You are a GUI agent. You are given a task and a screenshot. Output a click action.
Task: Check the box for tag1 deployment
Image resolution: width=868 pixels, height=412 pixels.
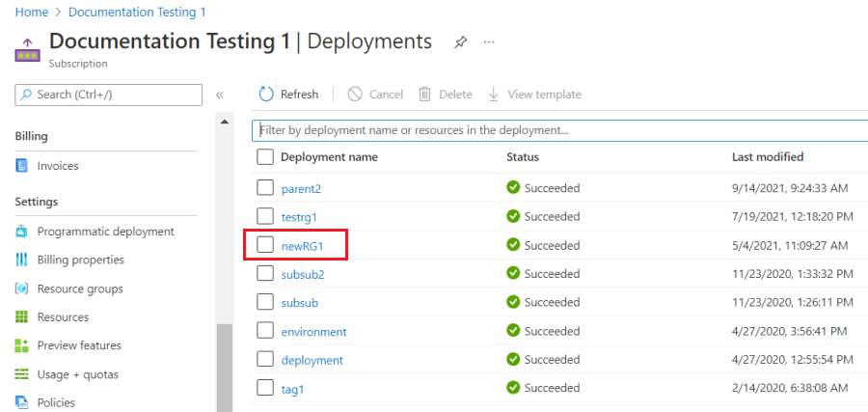pos(265,388)
